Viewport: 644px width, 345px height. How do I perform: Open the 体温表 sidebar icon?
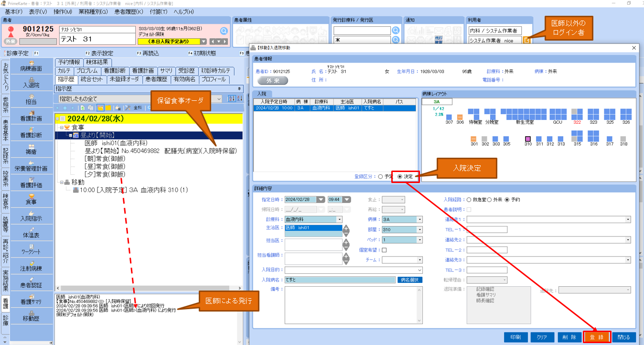click(31, 233)
